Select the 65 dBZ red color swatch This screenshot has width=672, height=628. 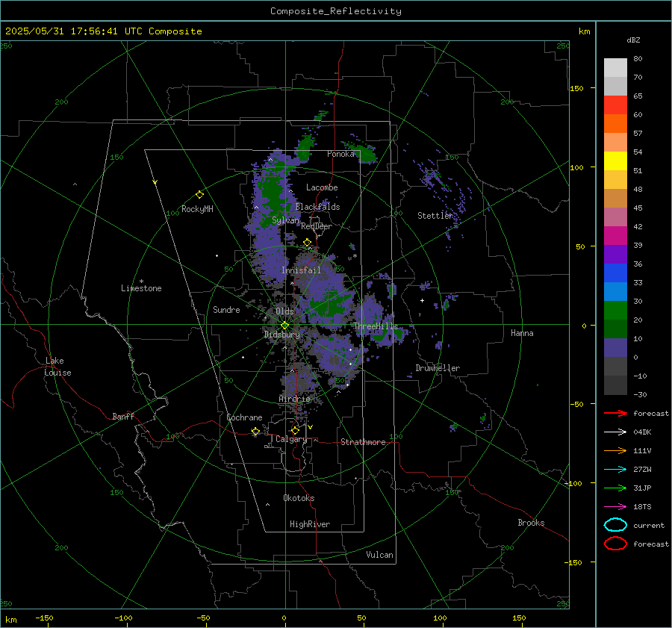click(x=615, y=105)
